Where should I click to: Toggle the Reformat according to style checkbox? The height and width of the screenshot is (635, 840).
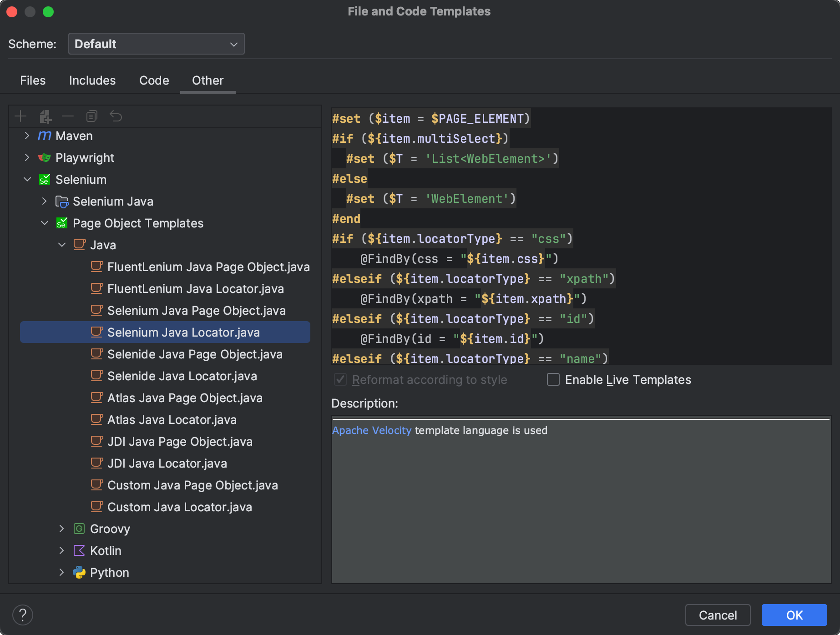(x=340, y=379)
